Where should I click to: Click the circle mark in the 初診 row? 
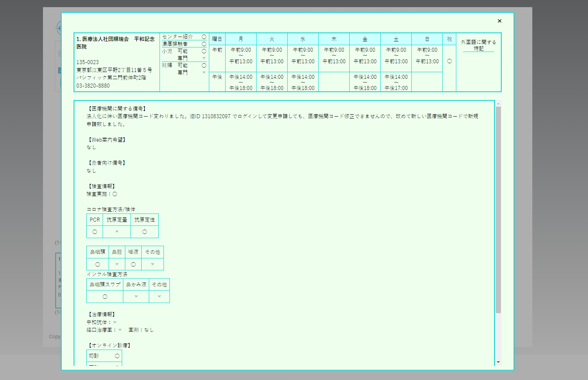[x=117, y=356]
